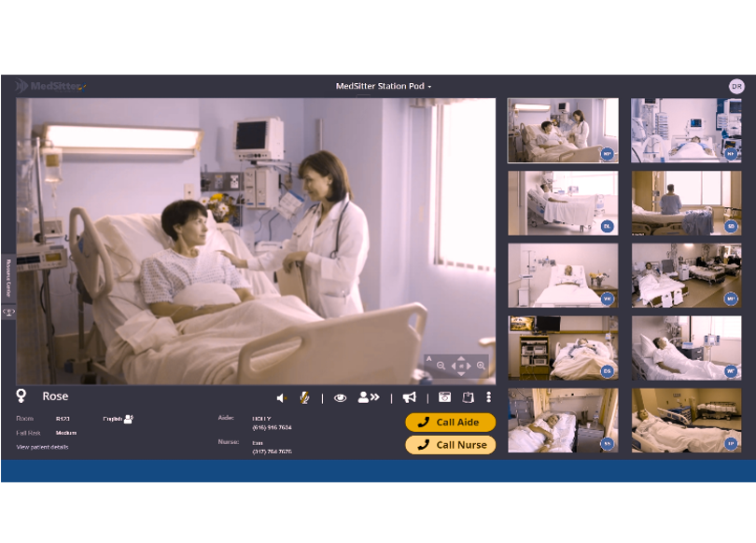Open the DR user avatar menu
The image size is (756, 543).
point(736,86)
